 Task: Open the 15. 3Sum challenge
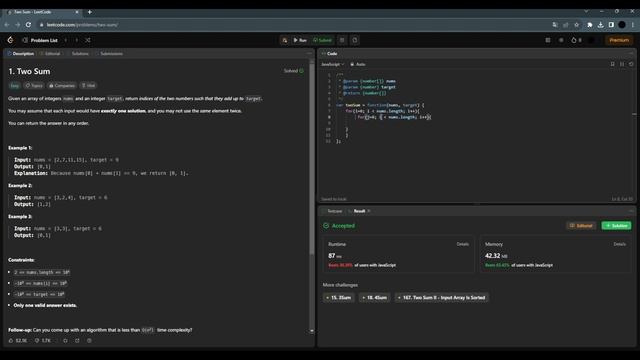pyautogui.click(x=339, y=298)
